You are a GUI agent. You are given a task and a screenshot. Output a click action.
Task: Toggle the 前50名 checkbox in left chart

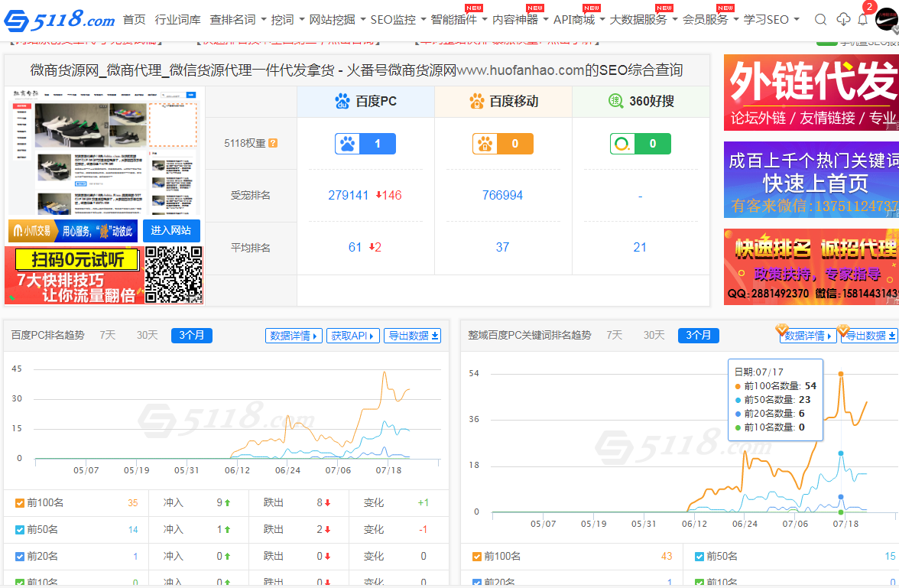point(20,529)
